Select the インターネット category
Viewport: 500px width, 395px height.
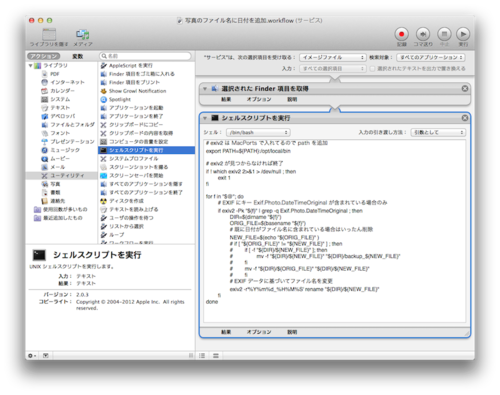tap(68, 82)
